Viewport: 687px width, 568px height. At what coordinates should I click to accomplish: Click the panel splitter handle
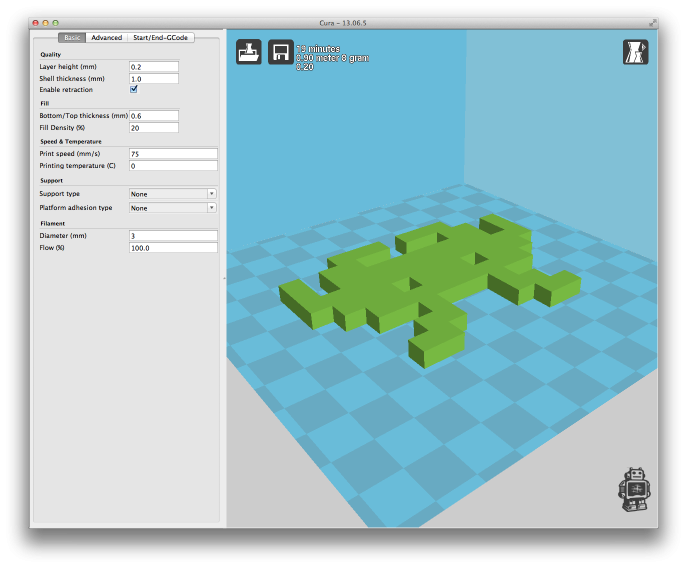pos(224,278)
